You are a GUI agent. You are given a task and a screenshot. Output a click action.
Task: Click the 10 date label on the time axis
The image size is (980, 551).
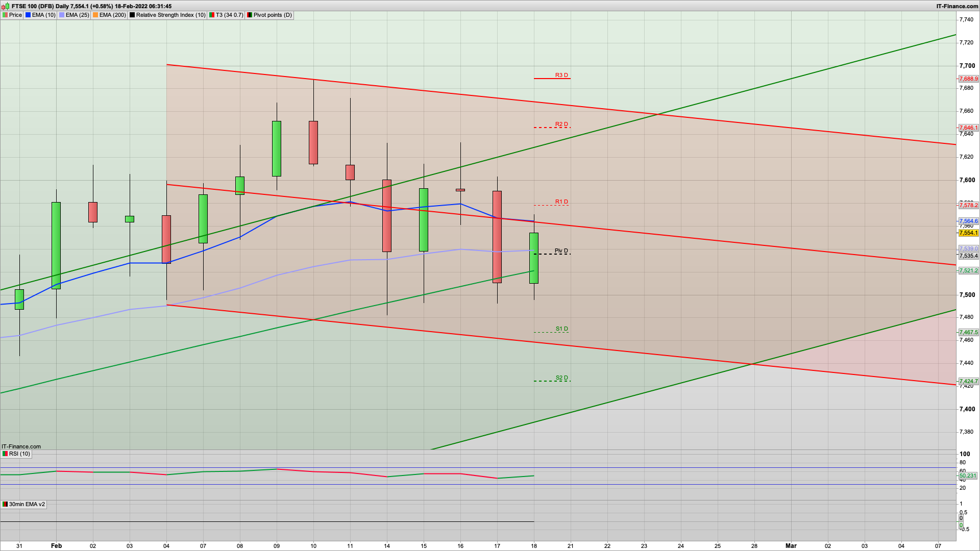tap(313, 546)
